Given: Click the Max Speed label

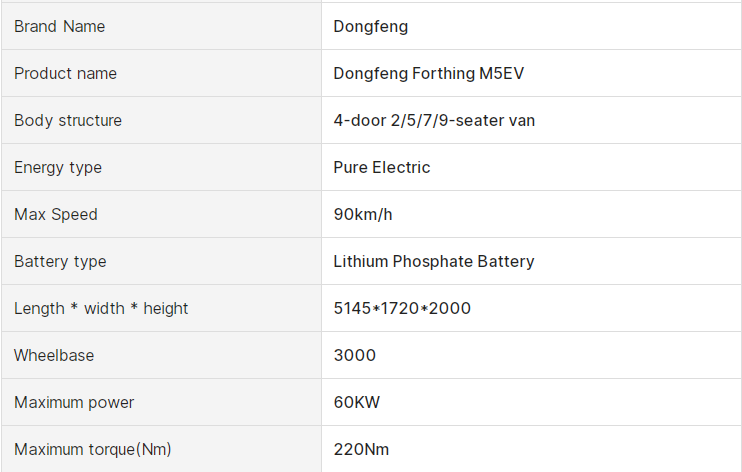Looking at the screenshot, I should tap(56, 214).
